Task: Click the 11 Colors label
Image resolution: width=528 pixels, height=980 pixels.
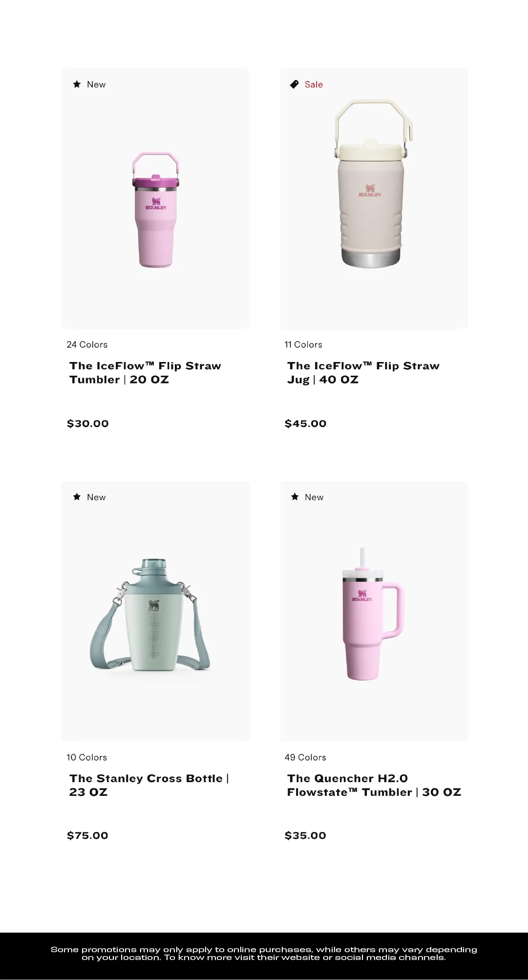Action: [x=303, y=344]
